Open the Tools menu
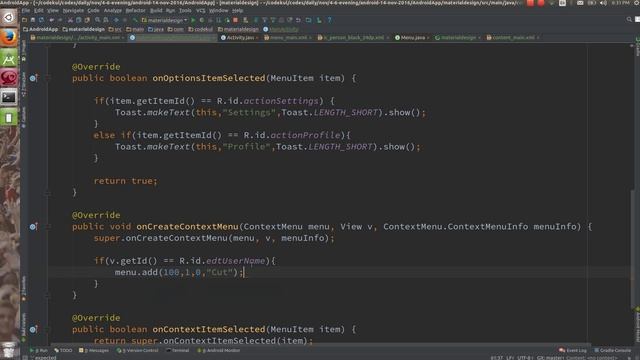640x360 pixels. click(185, 11)
